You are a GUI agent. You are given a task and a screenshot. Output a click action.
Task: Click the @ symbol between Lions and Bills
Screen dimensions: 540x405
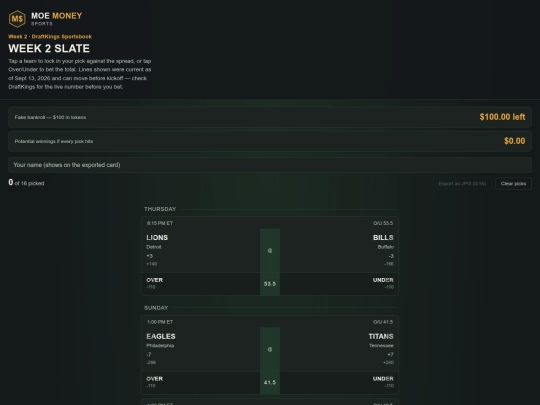[x=270, y=251]
